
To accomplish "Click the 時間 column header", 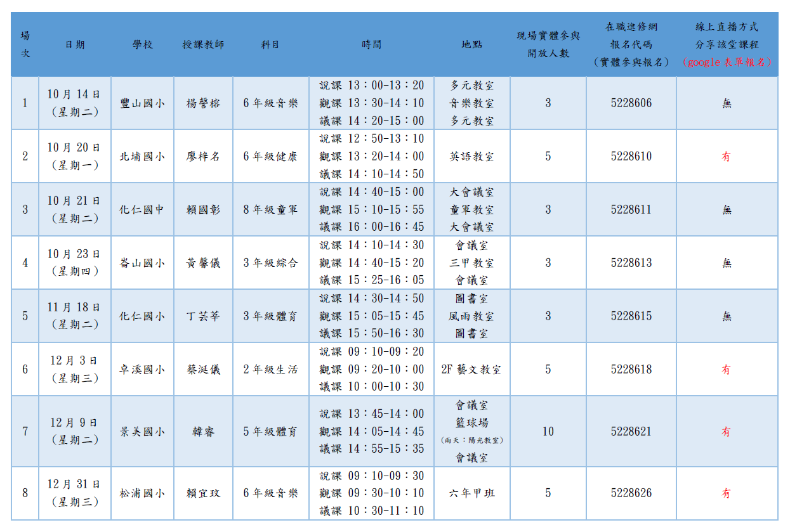I will 371,44.
